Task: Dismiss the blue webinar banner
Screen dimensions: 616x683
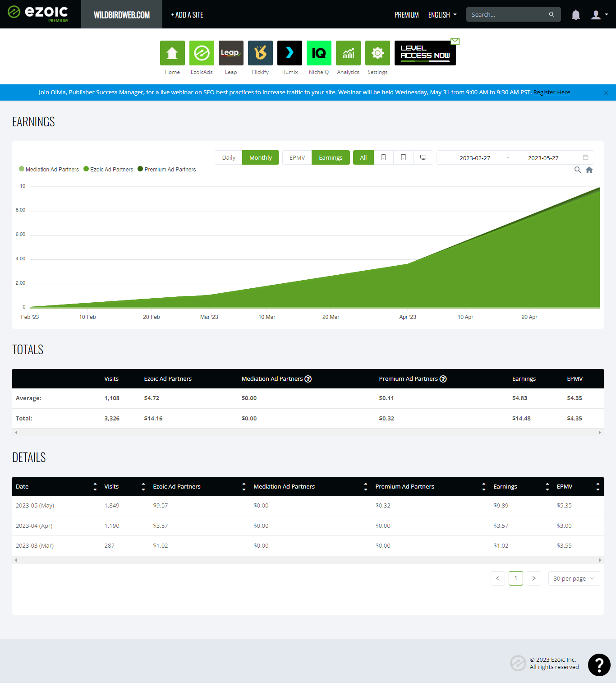Action: coord(606,93)
